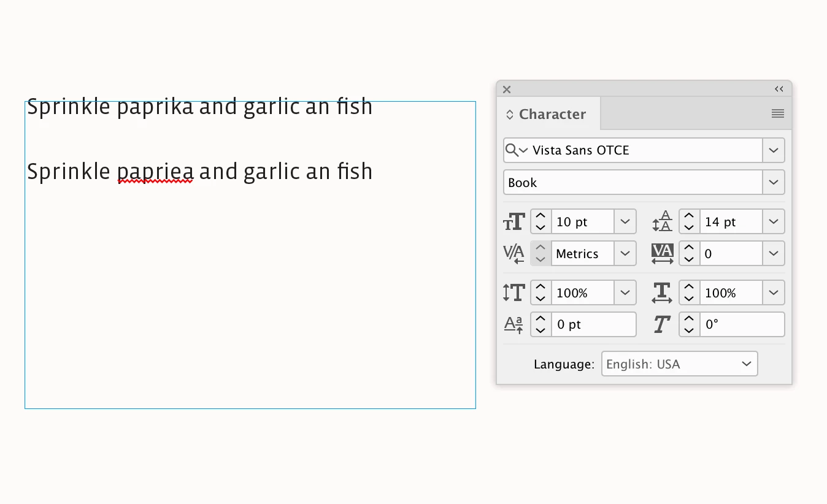Open the 14 pt leading dropdown arrow
The height and width of the screenshot is (504, 827).
click(774, 221)
